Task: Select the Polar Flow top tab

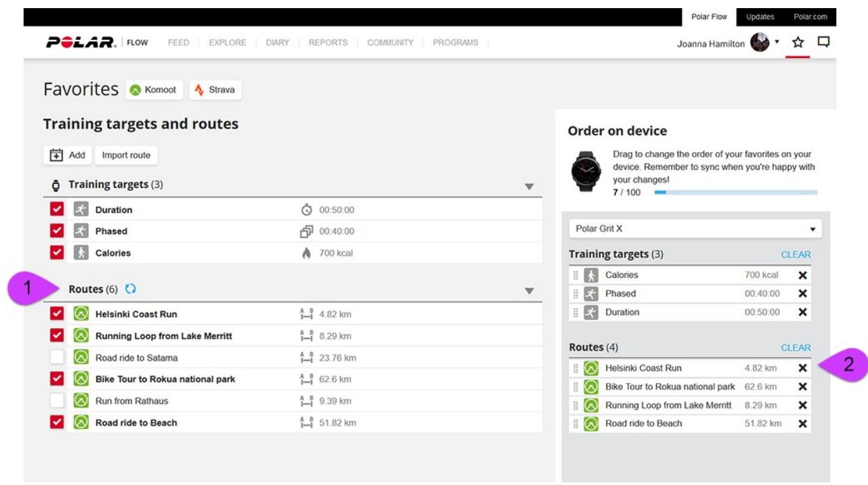Action: [x=709, y=17]
